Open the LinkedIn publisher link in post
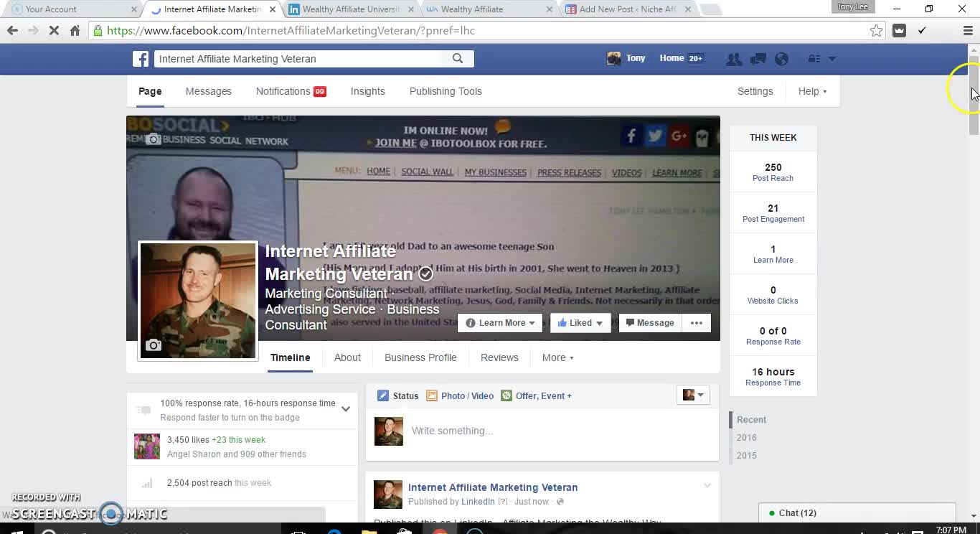This screenshot has height=534, width=980. point(478,502)
